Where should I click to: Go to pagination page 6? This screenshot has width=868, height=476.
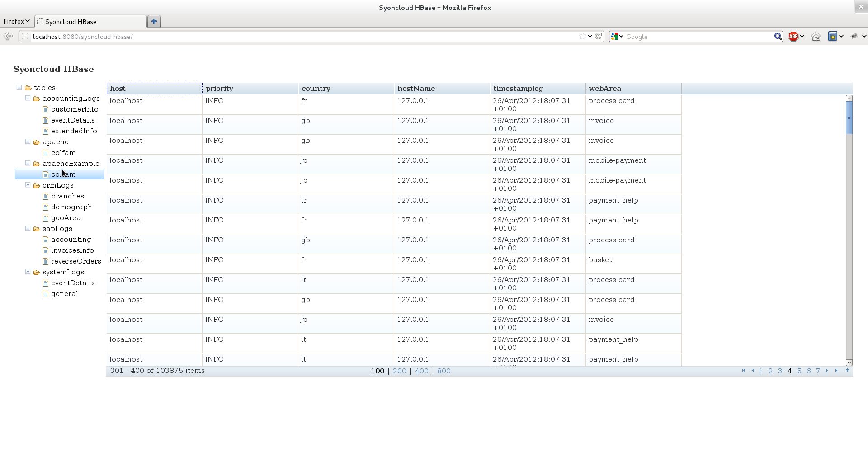[808, 371]
